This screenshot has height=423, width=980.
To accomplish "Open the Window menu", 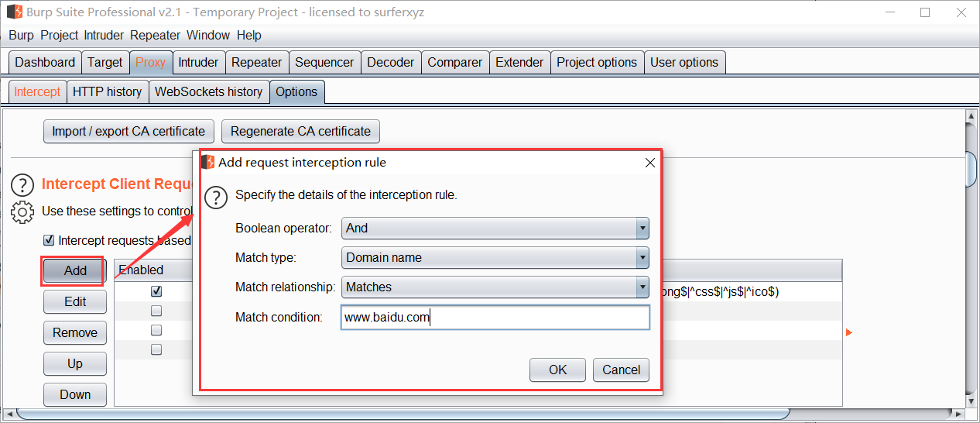I will pos(208,36).
